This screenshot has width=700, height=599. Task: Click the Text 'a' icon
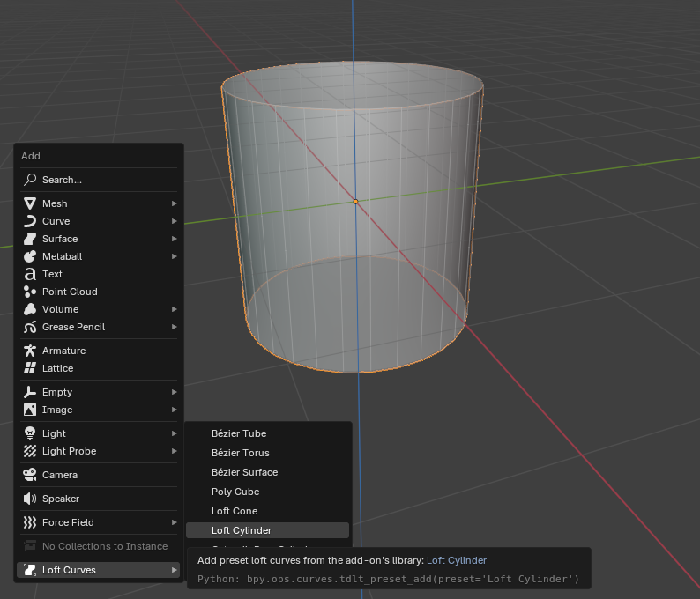point(30,274)
